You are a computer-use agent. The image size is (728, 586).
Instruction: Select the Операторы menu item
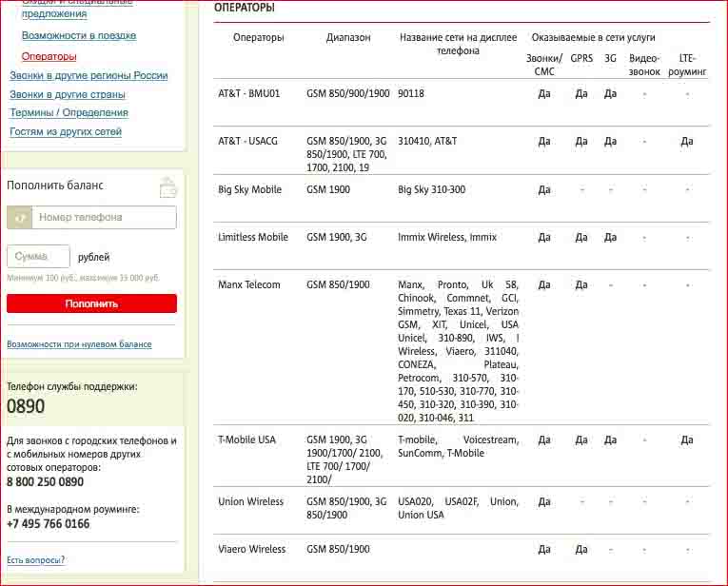49,56
